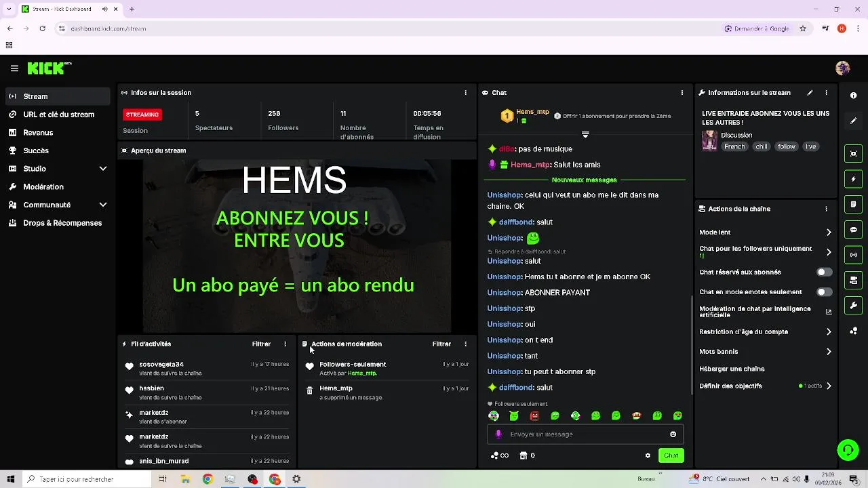Open three-dot menu of Actions de la chaîne

pos(826,209)
